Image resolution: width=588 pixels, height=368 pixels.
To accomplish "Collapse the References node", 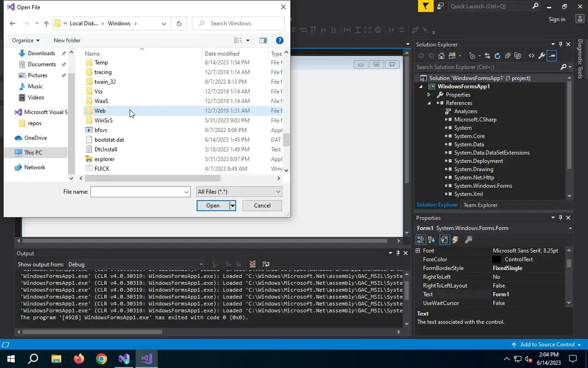I will point(429,103).
